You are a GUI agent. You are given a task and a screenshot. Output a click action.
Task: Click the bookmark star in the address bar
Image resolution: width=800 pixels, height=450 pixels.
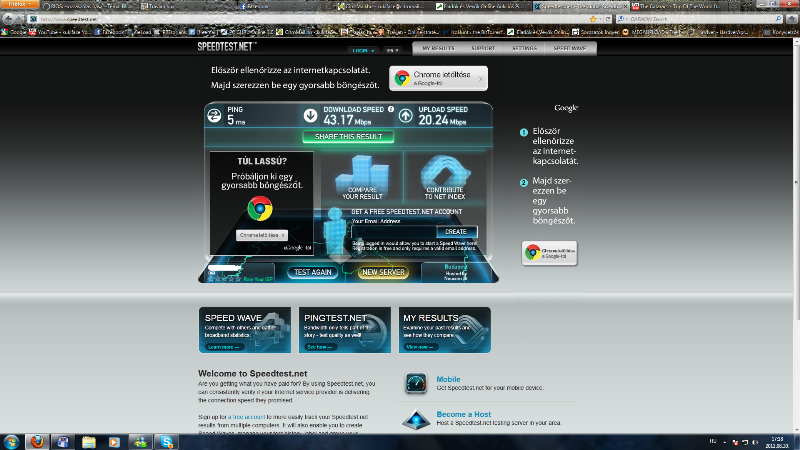(593, 19)
